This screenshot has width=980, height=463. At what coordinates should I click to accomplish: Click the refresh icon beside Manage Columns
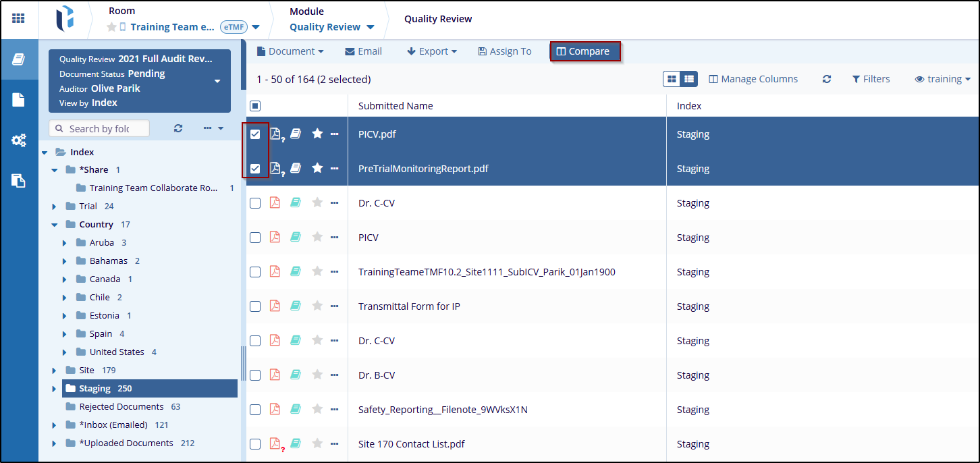[x=826, y=79]
